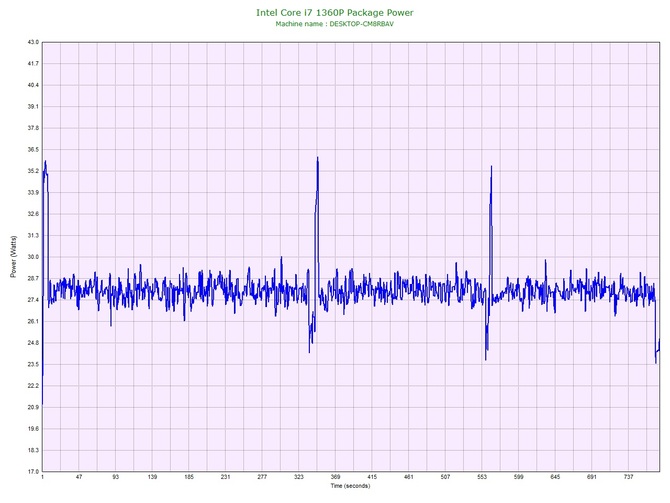
Task: Click the 33.9 y-axis label
Action: pyautogui.click(x=33, y=193)
